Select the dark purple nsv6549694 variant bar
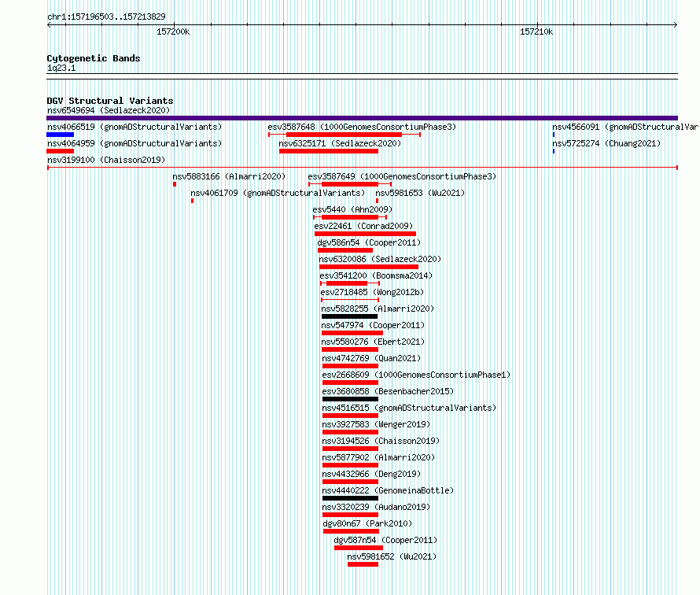 362,118
